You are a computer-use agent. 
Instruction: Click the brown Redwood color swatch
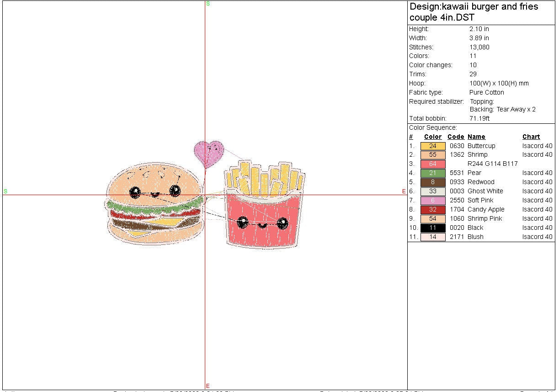[432, 182]
